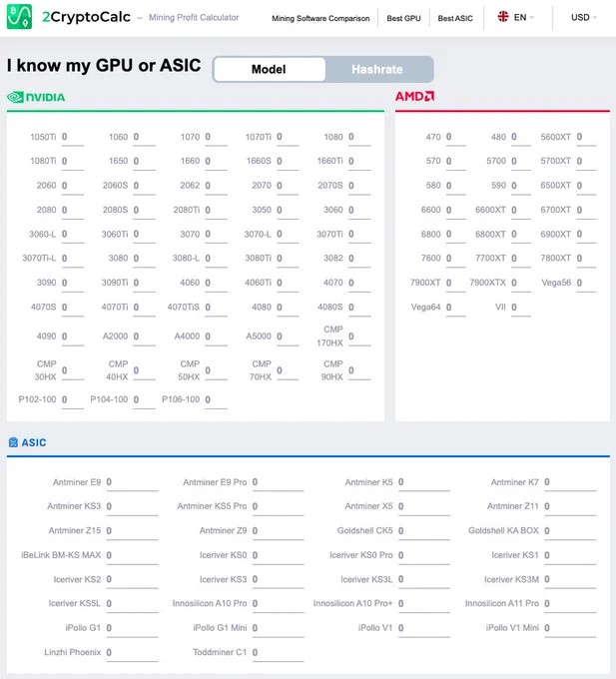Click the Antminer X5 label

tap(368, 506)
